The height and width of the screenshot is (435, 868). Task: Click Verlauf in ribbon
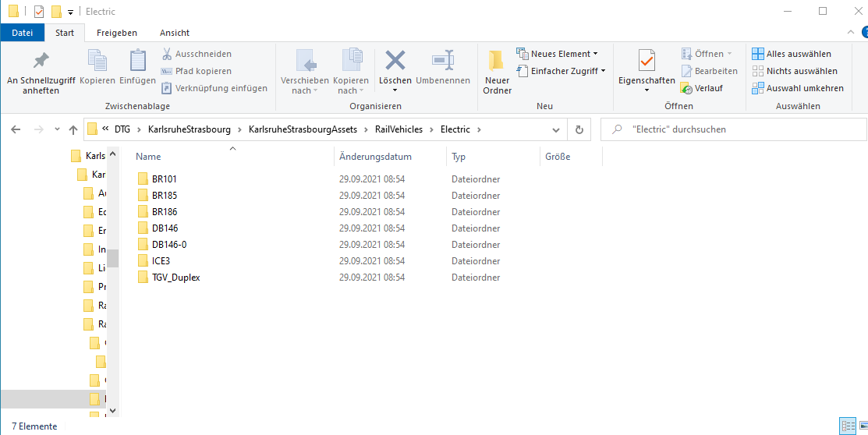point(702,88)
